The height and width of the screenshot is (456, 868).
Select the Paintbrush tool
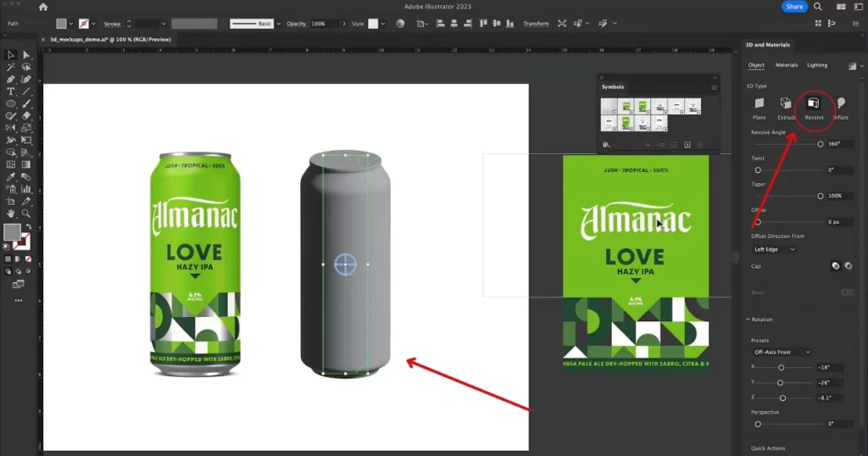26,103
